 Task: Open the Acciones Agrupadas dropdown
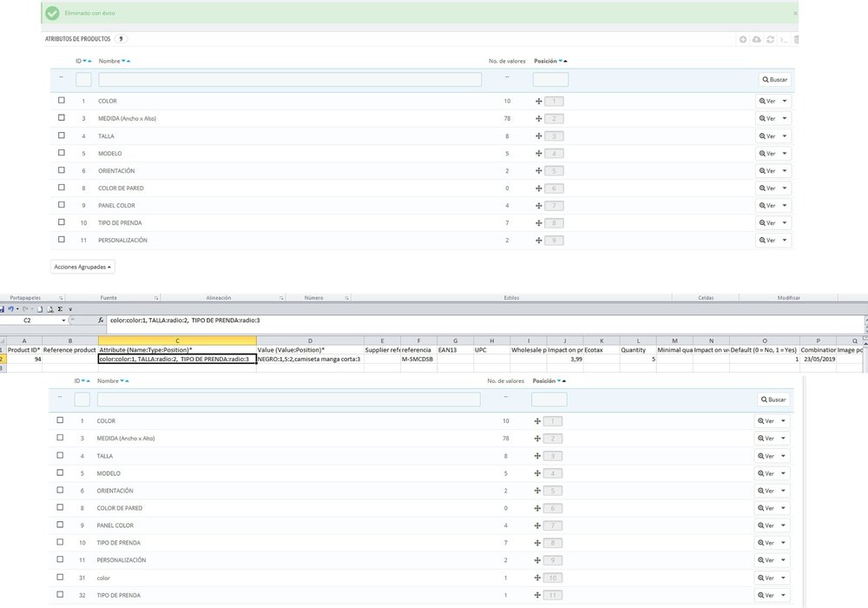coord(83,267)
